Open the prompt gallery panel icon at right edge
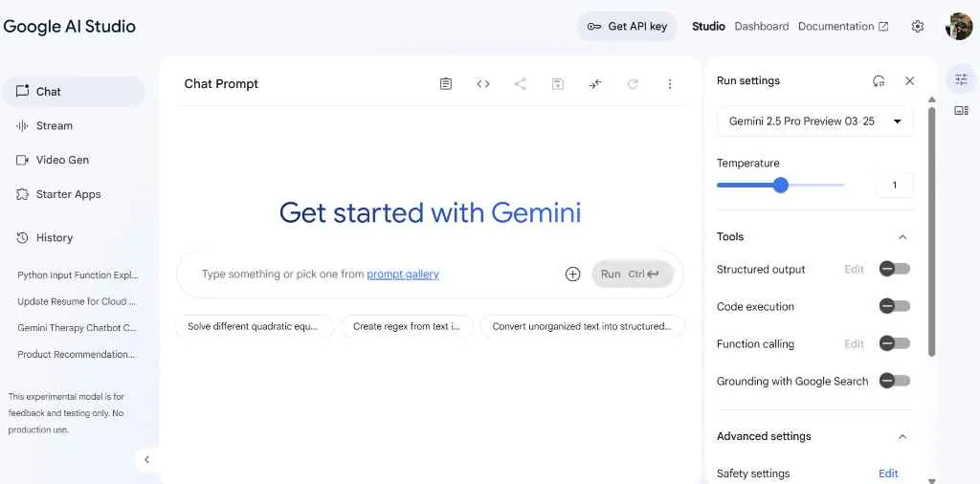The width and height of the screenshot is (980, 484). point(961,111)
